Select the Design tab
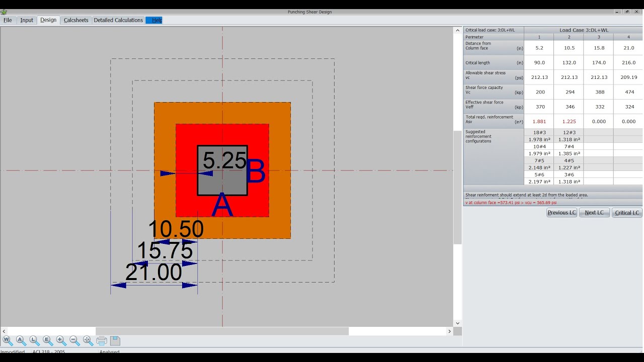This screenshot has height=362, width=644. coord(48,20)
